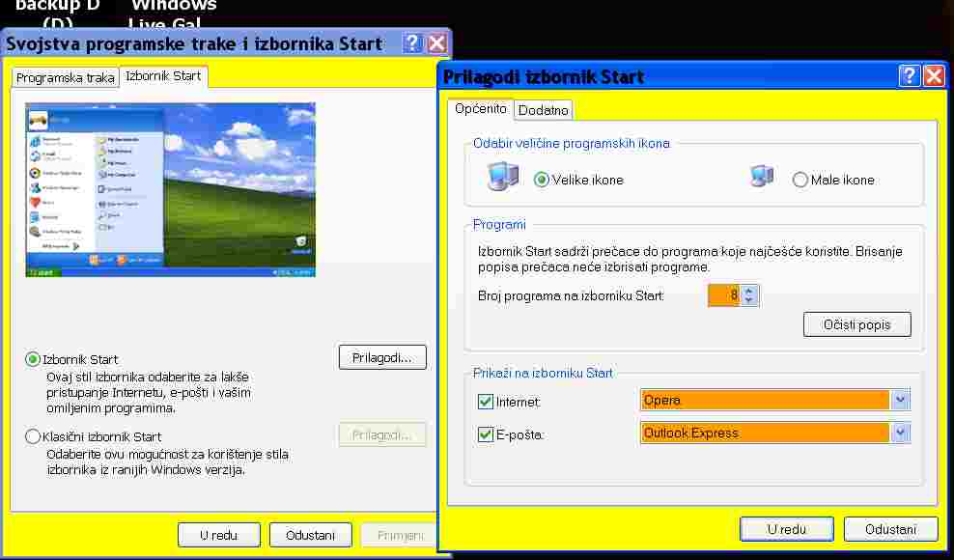The image size is (954, 560).
Task: Open the E-pošta dropdown showing Outlook Express
Action: [901, 433]
